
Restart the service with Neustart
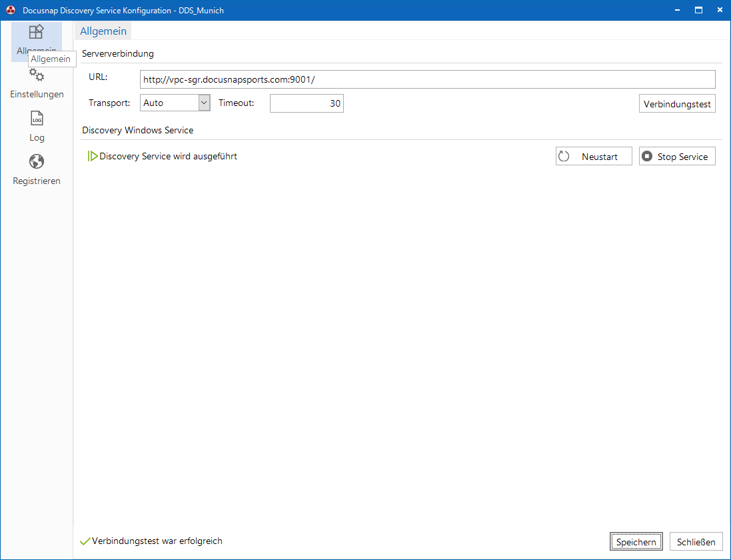click(594, 156)
